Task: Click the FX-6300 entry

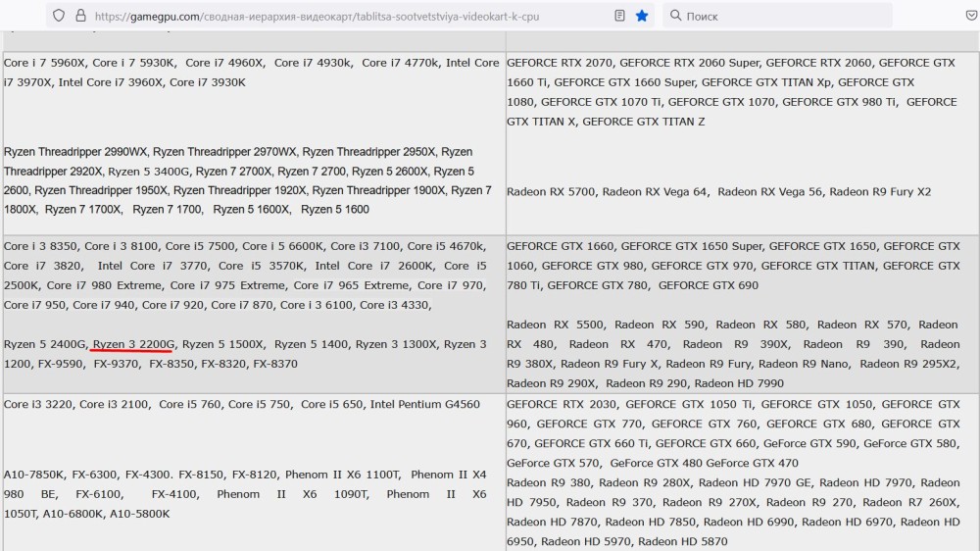Action: (x=94, y=475)
